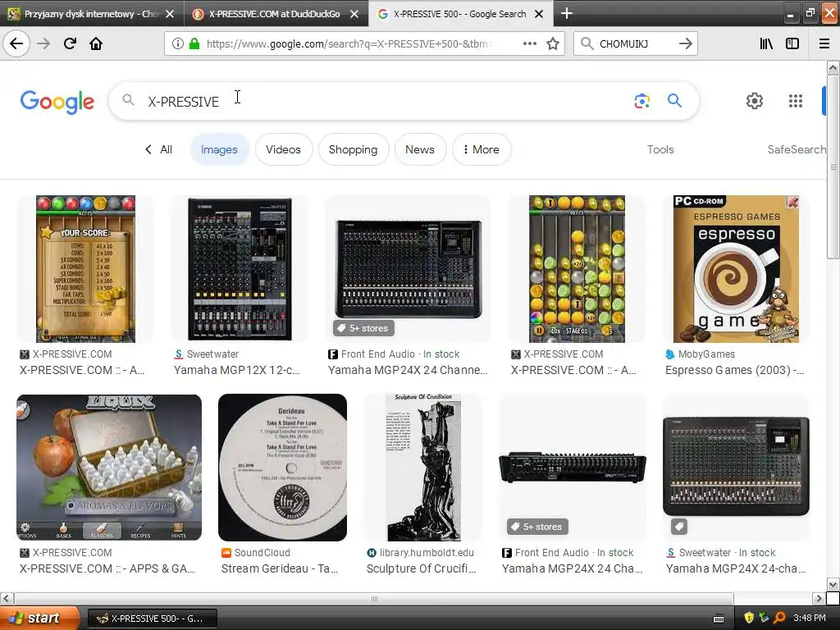The height and width of the screenshot is (630, 840).
Task: Open the Google apps grid
Action: tap(796, 101)
